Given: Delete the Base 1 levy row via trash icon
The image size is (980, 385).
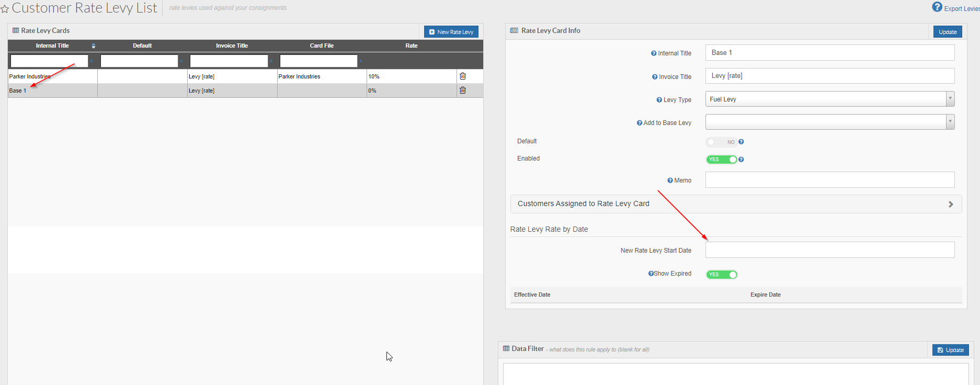Looking at the screenshot, I should click(x=463, y=90).
